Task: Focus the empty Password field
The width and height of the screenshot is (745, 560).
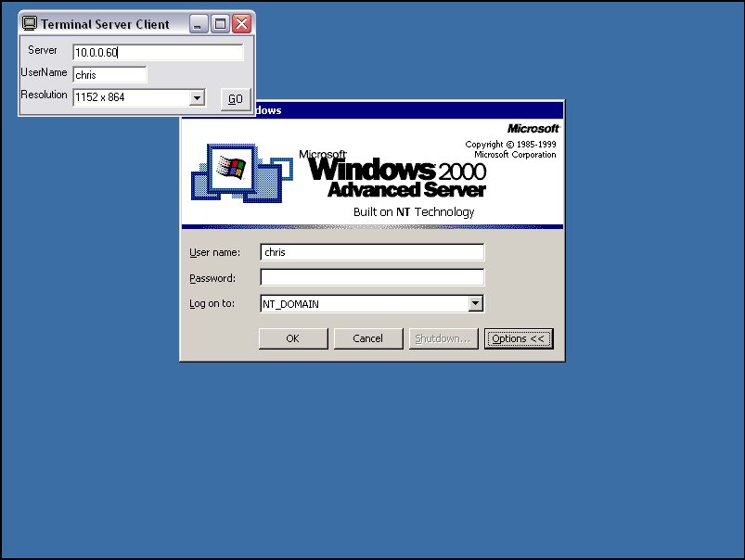Action: [372, 277]
